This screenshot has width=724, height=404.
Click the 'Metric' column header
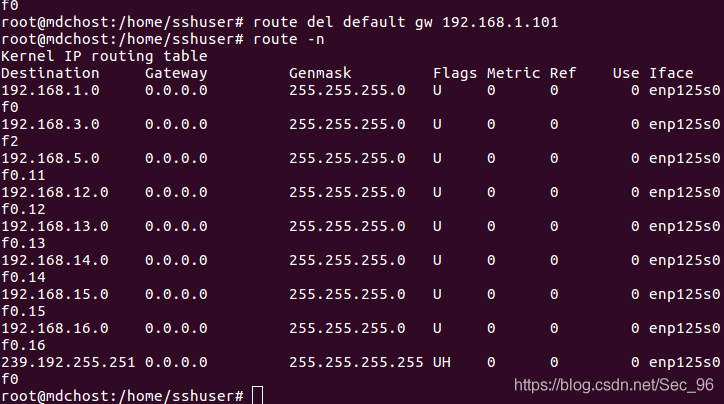pos(513,73)
